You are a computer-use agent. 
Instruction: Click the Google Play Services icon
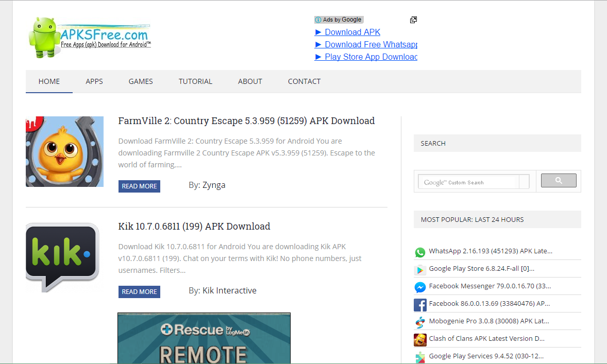[420, 357]
